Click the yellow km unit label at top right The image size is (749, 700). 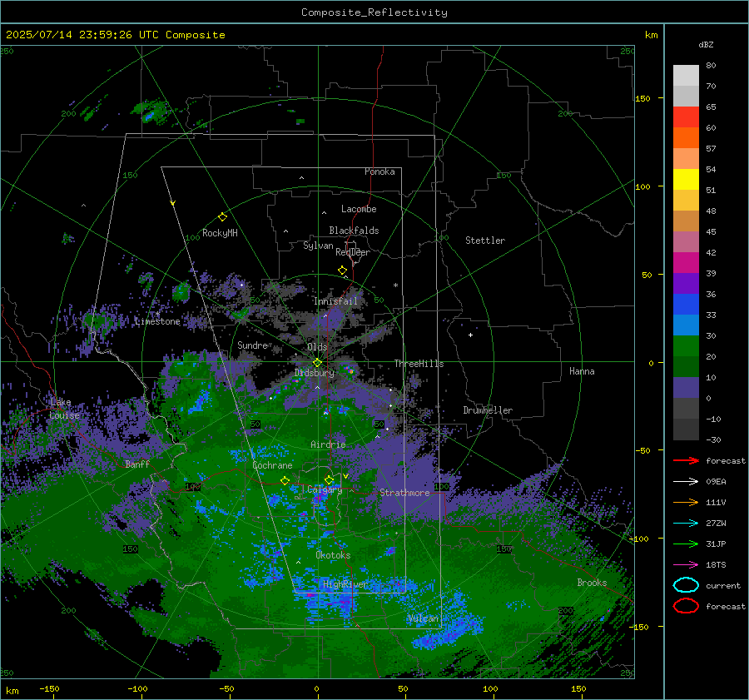point(651,35)
